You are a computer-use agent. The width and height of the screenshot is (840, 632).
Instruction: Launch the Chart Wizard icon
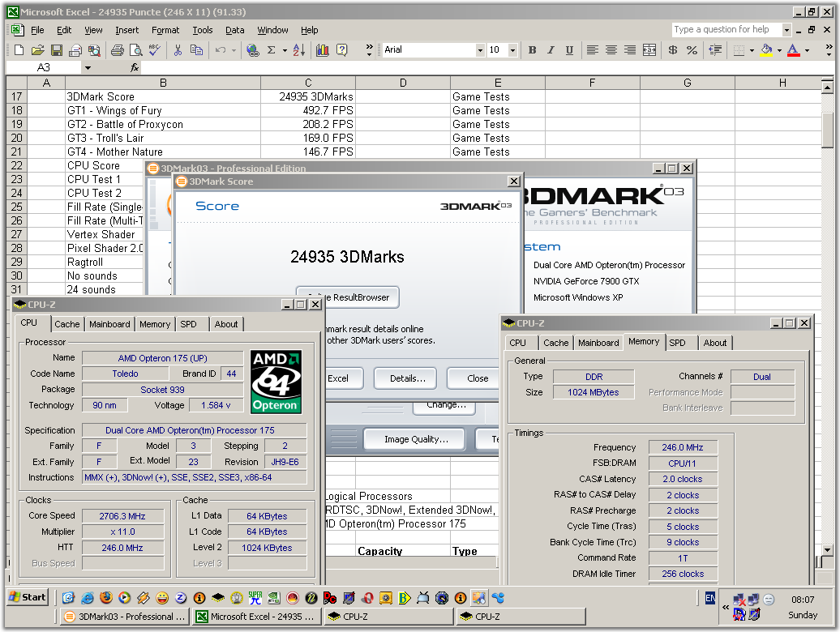pos(323,50)
